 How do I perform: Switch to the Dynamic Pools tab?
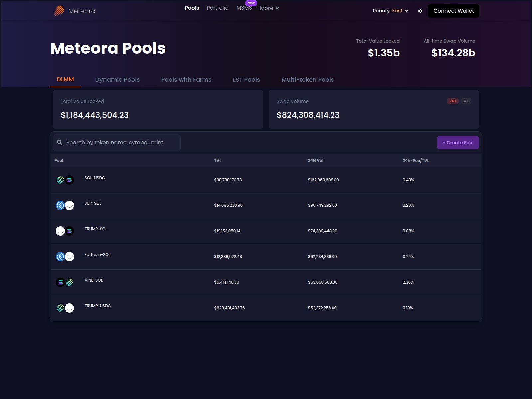117,80
